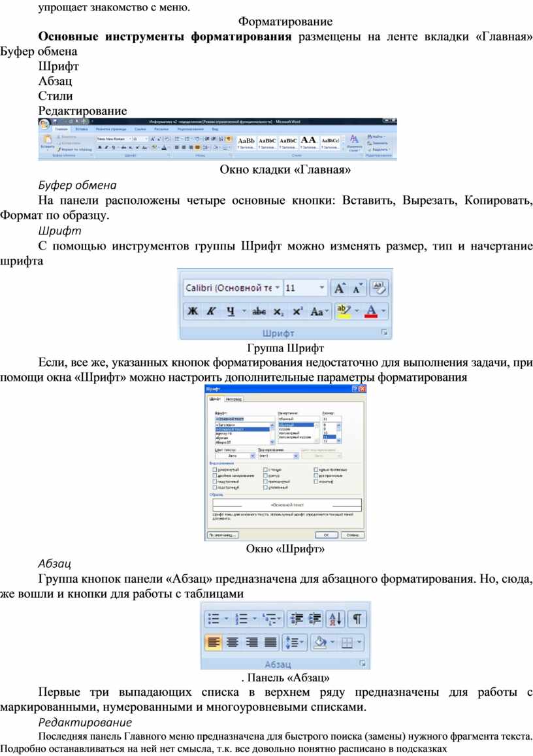Open the Calibri font name dropdown
Image resolution: width=533 pixels, height=756 pixels.
(x=278, y=288)
